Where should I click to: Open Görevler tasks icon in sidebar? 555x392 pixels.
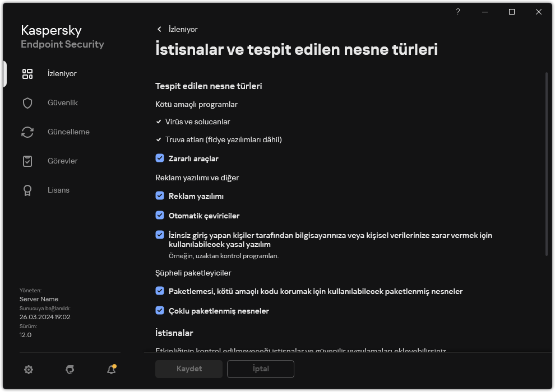[x=27, y=161]
